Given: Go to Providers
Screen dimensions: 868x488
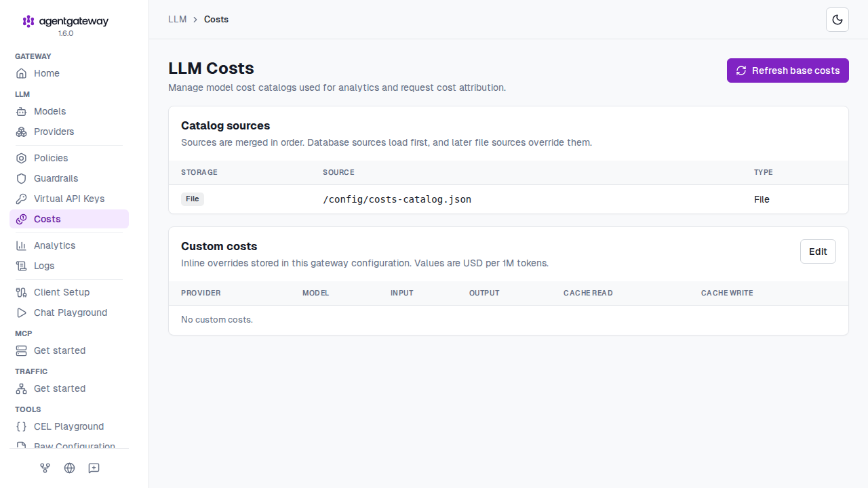Looking at the screenshot, I should [69, 131].
